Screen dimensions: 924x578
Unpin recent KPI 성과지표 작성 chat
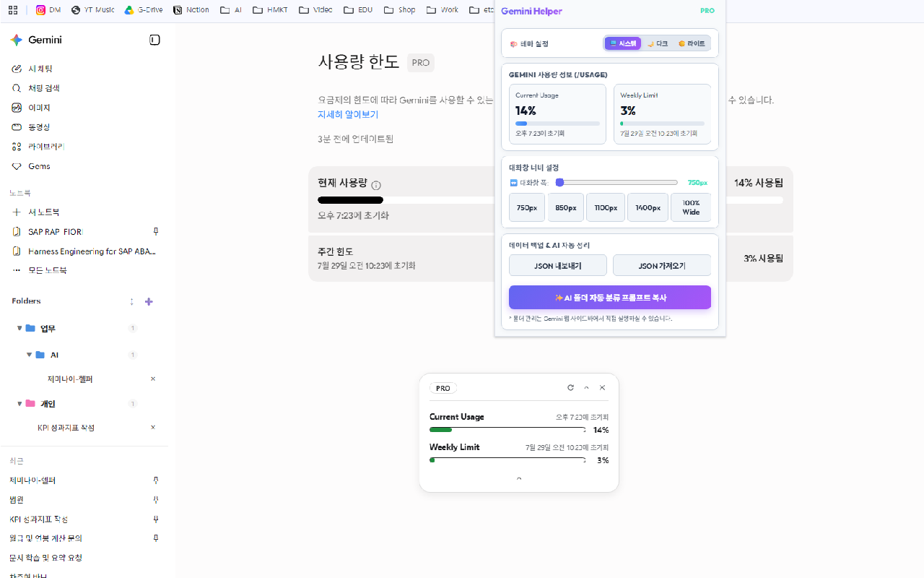(155, 519)
